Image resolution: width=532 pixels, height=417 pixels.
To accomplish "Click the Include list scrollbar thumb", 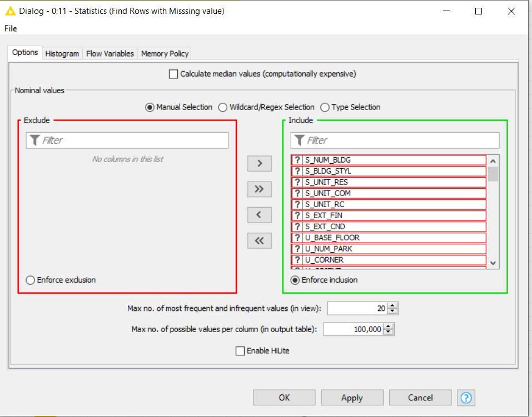I will point(493,174).
